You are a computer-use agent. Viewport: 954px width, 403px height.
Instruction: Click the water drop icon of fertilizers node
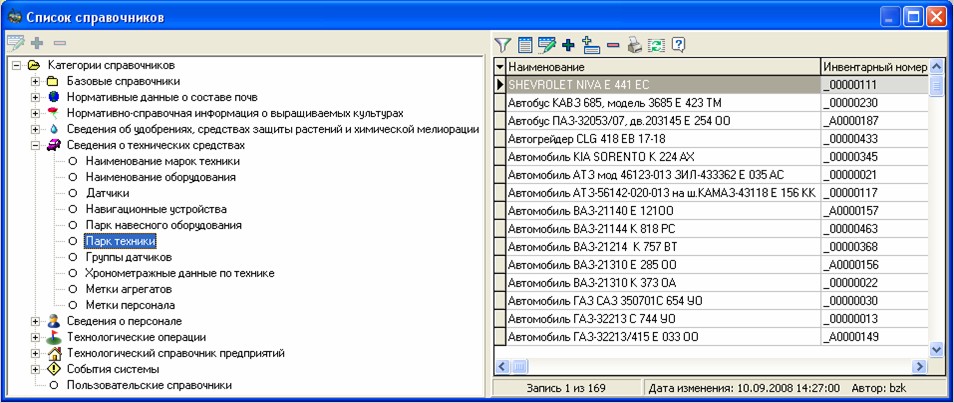click(x=54, y=129)
